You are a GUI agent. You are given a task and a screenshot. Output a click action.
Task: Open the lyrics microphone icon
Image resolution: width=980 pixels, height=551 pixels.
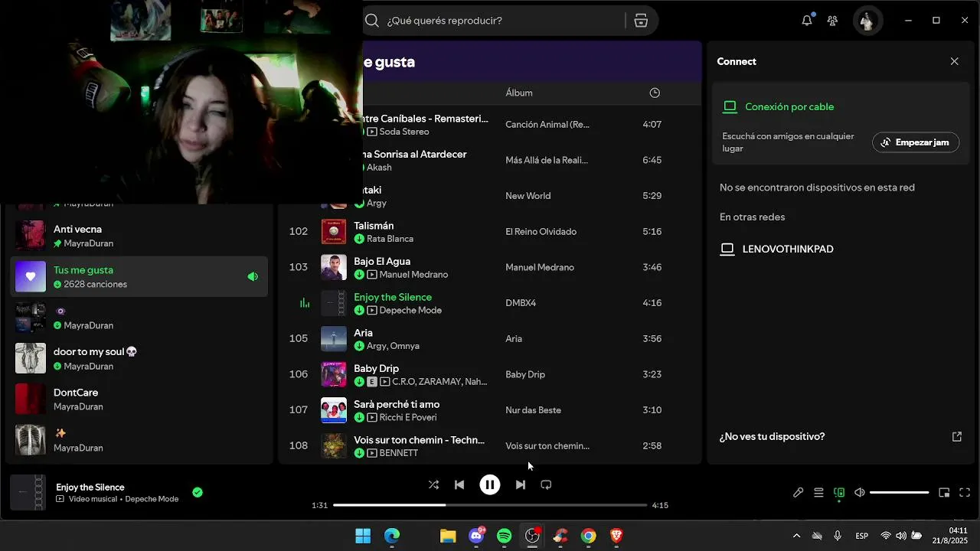798,493
